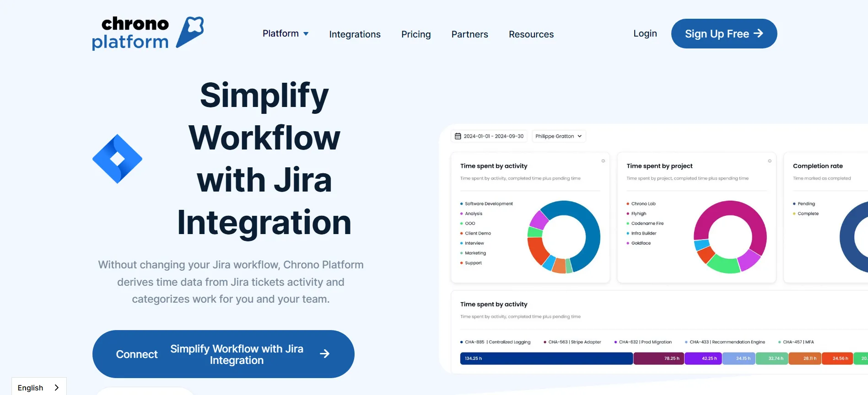Image resolution: width=868 pixels, height=395 pixels.
Task: Click the 78.25 h maroon bar segment
Action: pos(659,358)
